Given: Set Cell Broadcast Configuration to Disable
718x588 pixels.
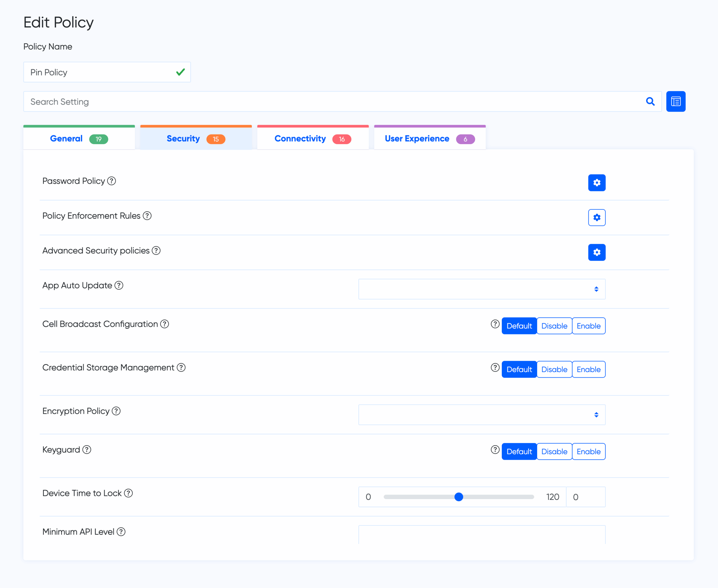Looking at the screenshot, I should 554,326.
